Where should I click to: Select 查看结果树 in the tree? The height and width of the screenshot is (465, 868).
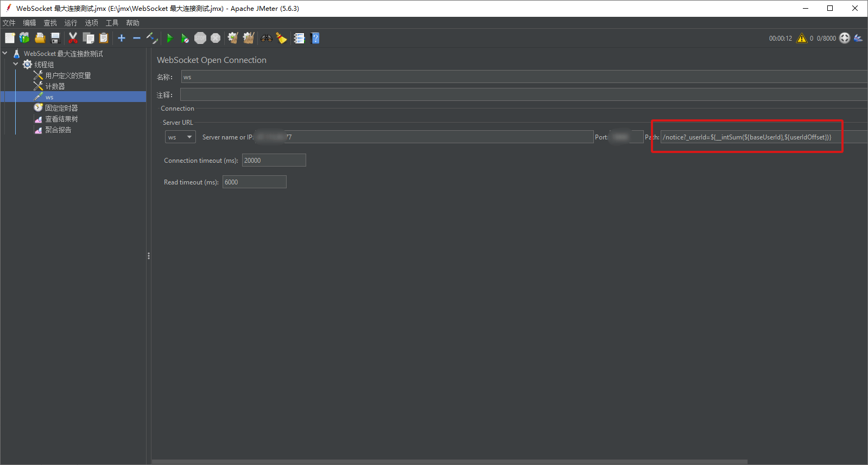coord(61,119)
